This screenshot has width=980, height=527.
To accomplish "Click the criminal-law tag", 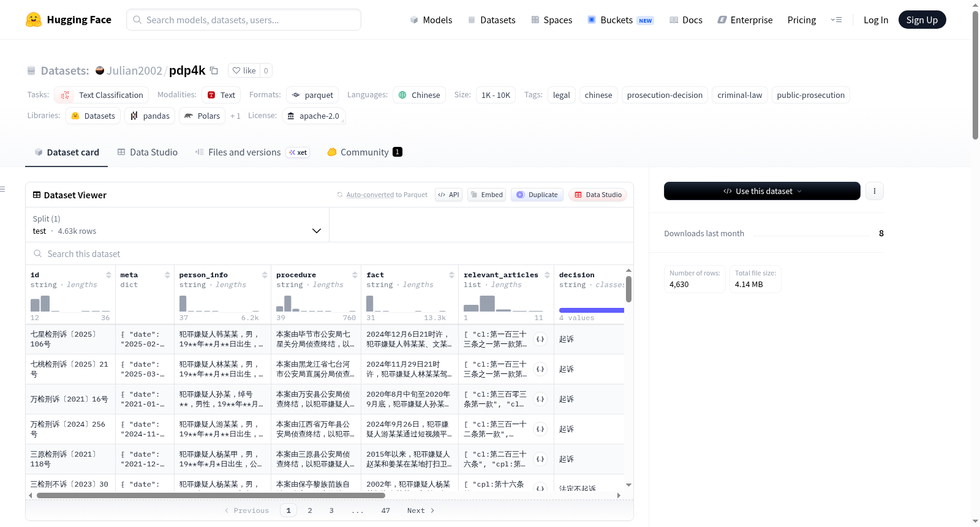I will click(740, 95).
